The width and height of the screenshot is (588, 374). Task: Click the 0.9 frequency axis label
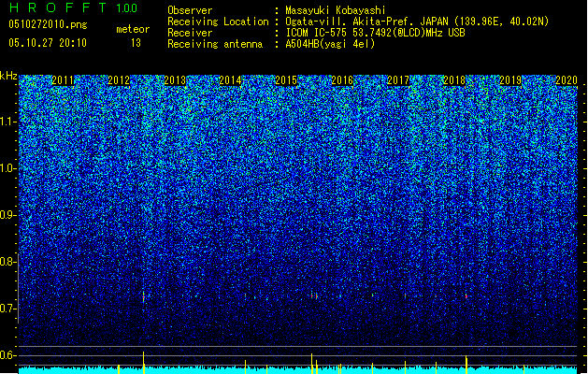point(8,215)
